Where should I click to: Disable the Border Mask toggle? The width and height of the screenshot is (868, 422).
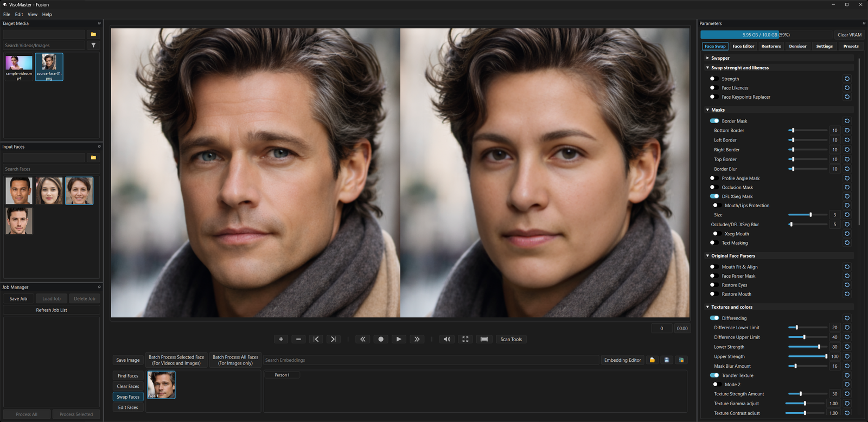[x=714, y=121]
